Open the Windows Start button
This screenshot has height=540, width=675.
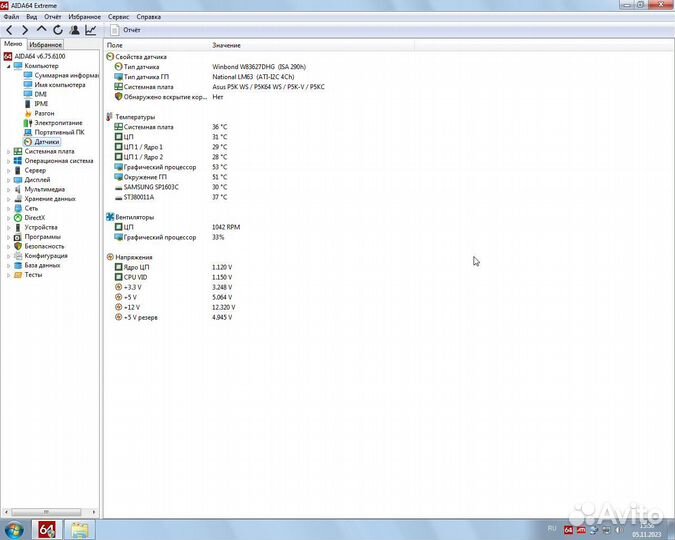(14, 530)
